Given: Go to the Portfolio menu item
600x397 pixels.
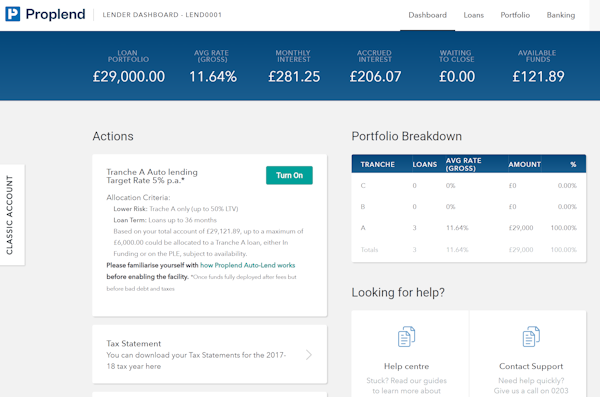Looking at the screenshot, I should [515, 15].
